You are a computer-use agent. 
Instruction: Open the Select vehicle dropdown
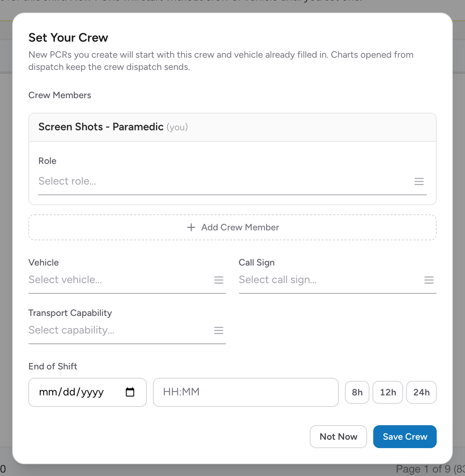click(x=127, y=280)
